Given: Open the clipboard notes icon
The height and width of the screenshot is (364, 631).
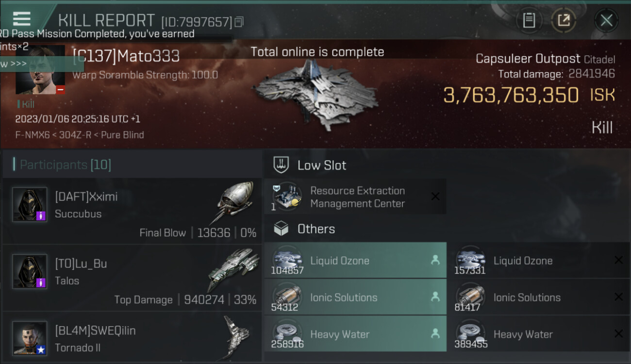Looking at the screenshot, I should tap(529, 20).
